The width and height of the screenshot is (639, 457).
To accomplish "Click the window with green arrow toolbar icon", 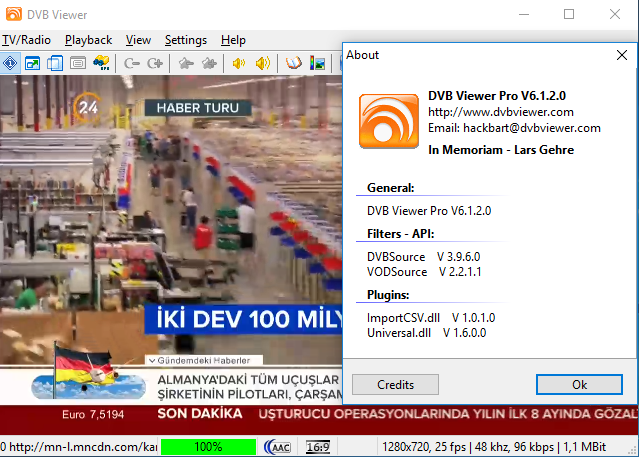I will coord(33,63).
